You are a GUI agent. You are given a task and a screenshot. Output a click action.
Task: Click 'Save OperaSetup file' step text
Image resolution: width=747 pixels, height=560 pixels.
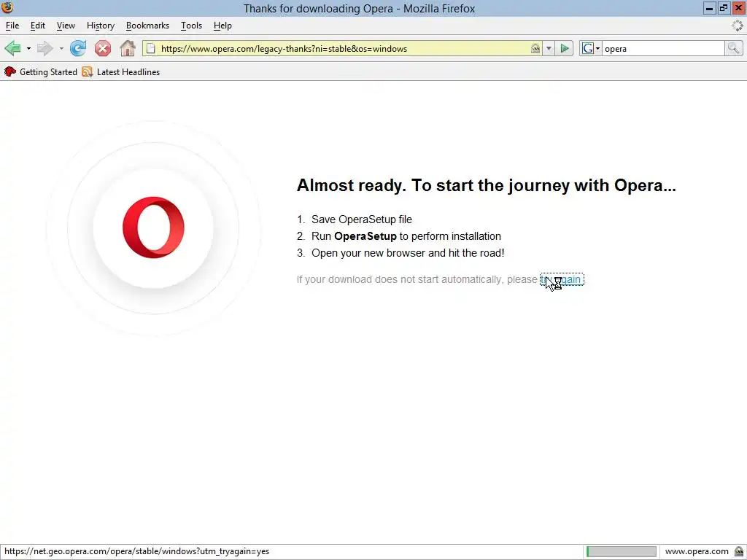tap(362, 219)
